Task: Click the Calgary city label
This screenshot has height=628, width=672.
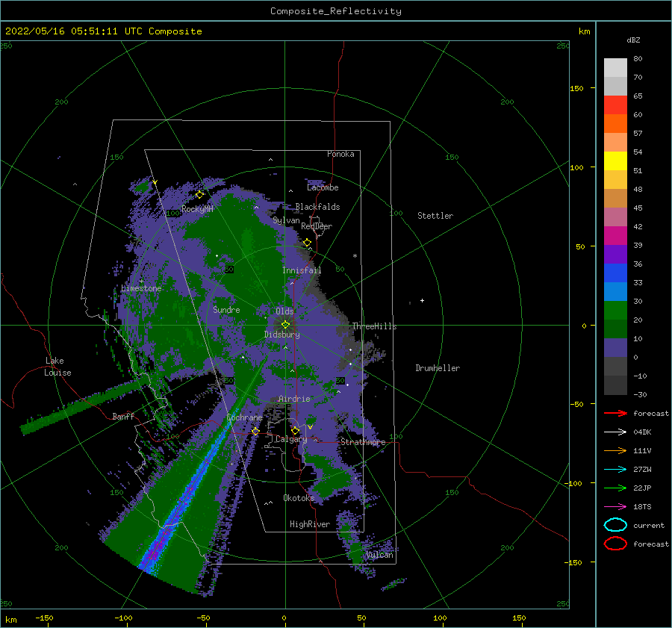Action: [291, 439]
